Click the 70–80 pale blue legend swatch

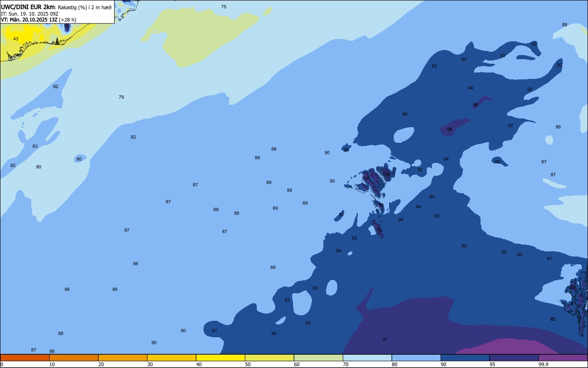point(367,357)
